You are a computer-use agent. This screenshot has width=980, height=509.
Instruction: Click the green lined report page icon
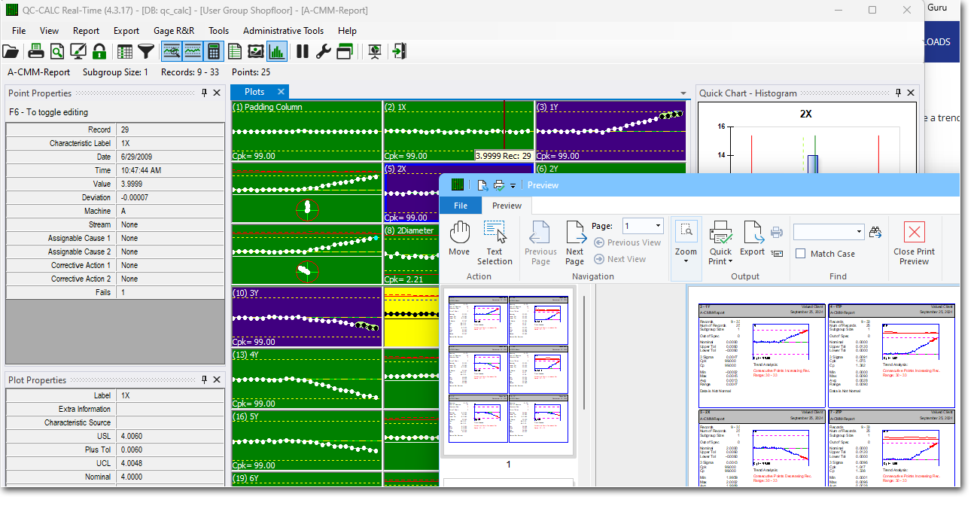click(235, 51)
